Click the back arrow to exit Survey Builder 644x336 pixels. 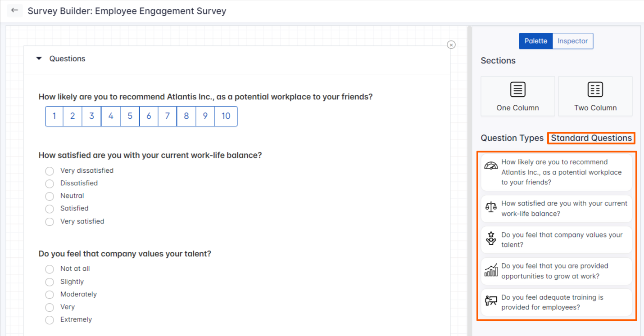[15, 10]
